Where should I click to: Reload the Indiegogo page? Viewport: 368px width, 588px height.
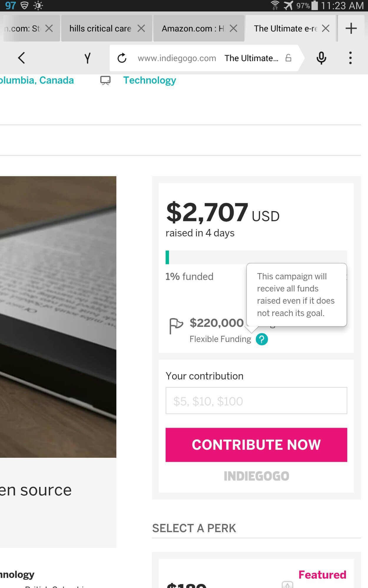click(122, 58)
